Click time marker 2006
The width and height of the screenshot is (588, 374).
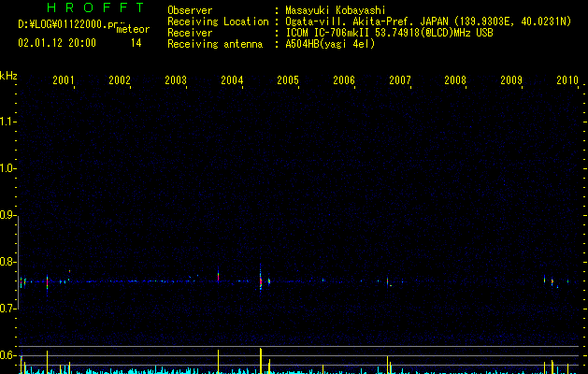[x=344, y=79]
